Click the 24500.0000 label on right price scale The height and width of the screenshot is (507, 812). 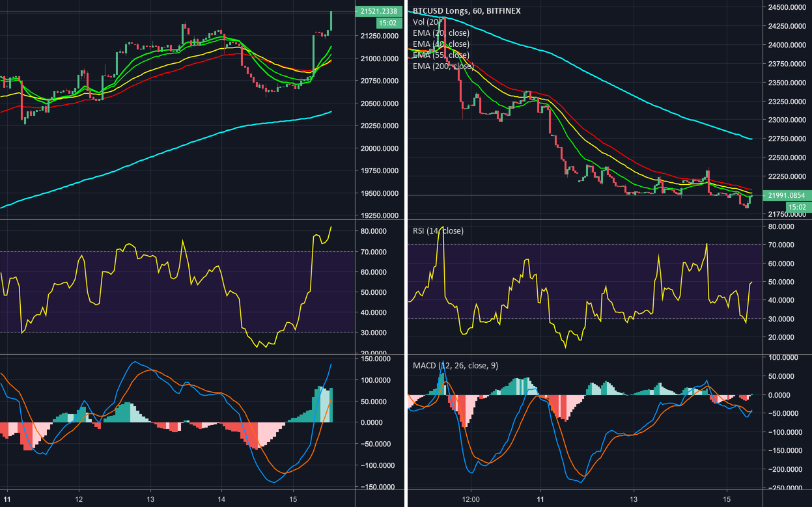click(x=787, y=7)
